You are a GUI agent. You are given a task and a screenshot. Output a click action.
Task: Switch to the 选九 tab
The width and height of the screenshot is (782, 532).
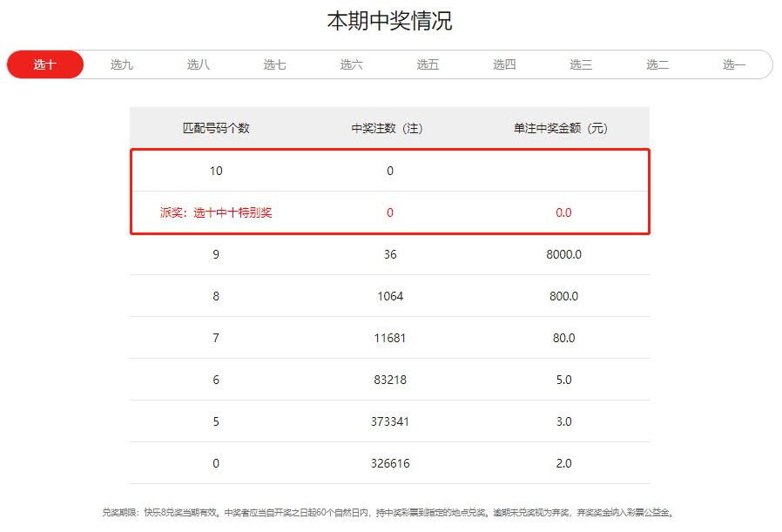(121, 64)
